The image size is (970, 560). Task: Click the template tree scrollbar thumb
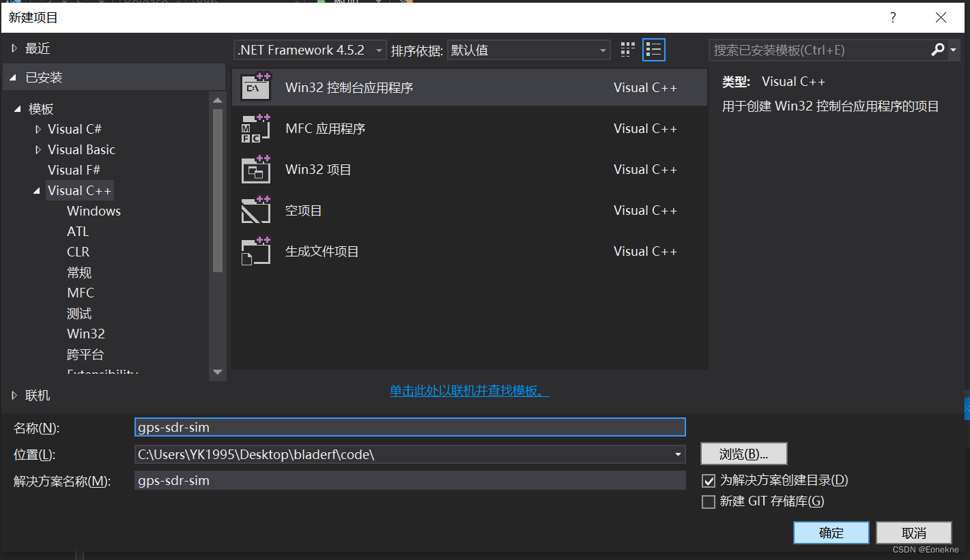click(218, 190)
